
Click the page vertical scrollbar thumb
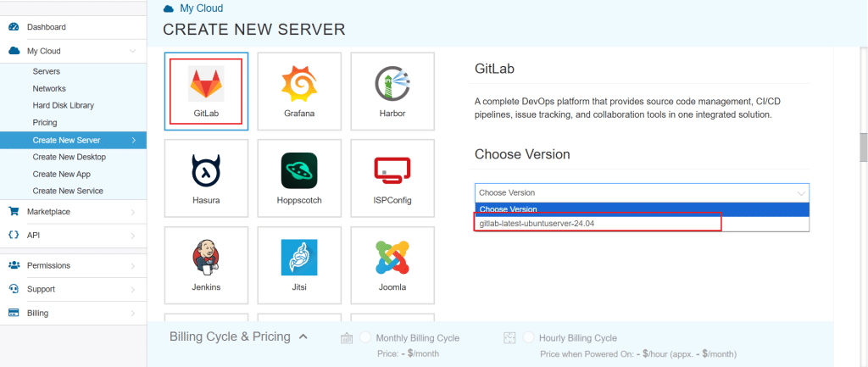(863, 146)
